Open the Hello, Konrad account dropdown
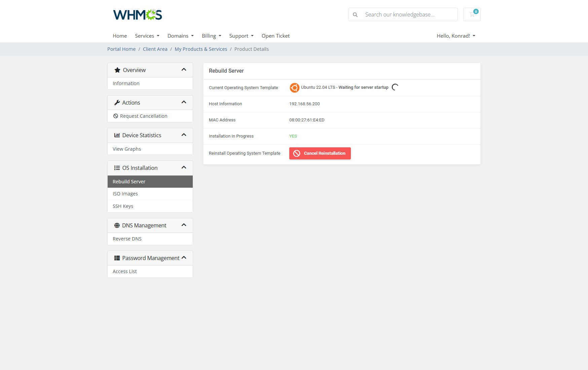The height and width of the screenshot is (370, 588). (455, 36)
